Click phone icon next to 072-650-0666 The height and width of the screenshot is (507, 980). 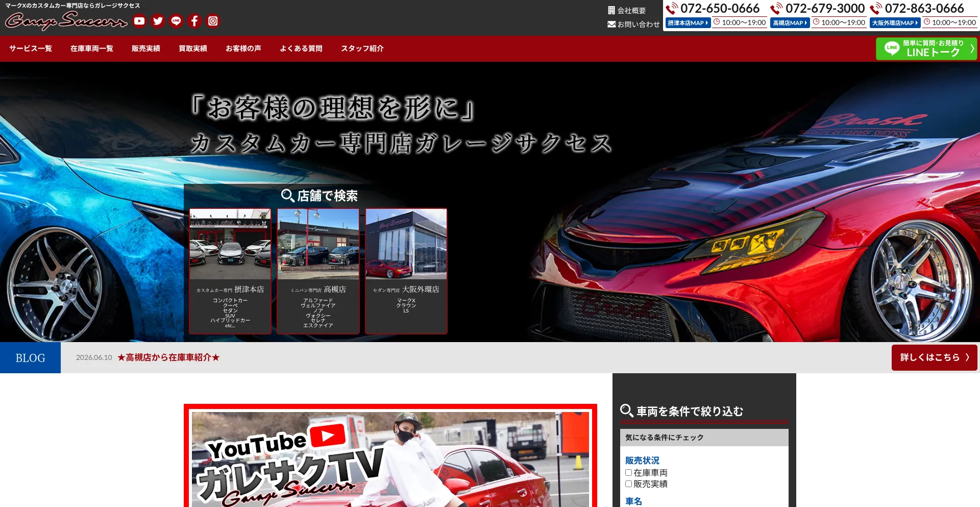pyautogui.click(x=672, y=9)
